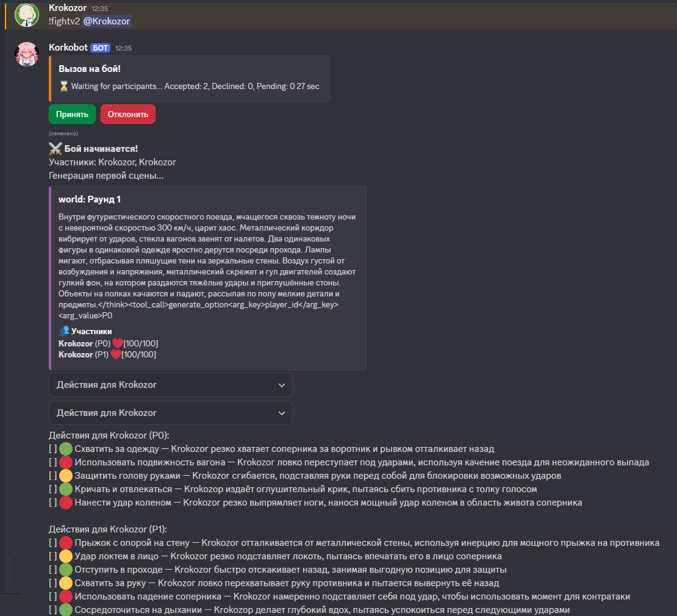Click the crossed swords emoji before 'Бой начинается!'
Screen dimensions: 677x616
pos(56,149)
